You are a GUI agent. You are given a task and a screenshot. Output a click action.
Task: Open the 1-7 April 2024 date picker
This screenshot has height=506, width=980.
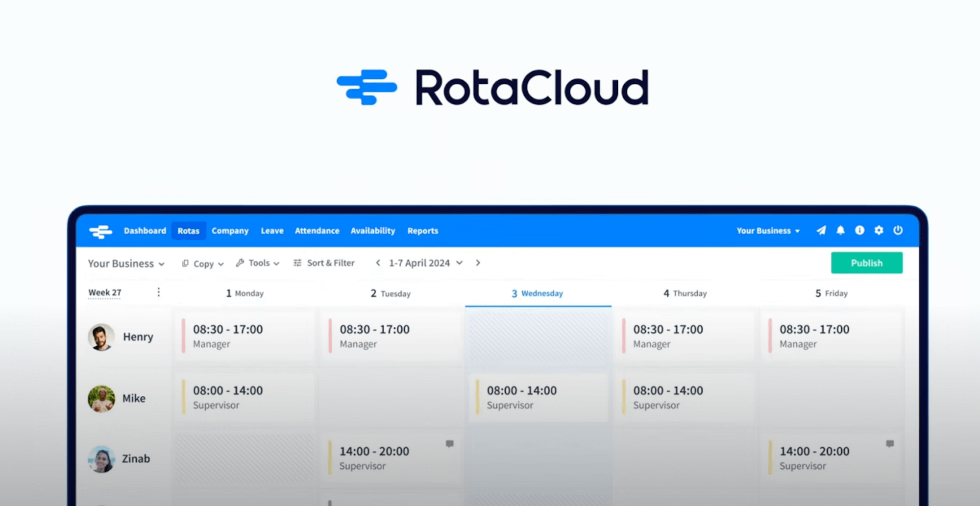click(419, 263)
